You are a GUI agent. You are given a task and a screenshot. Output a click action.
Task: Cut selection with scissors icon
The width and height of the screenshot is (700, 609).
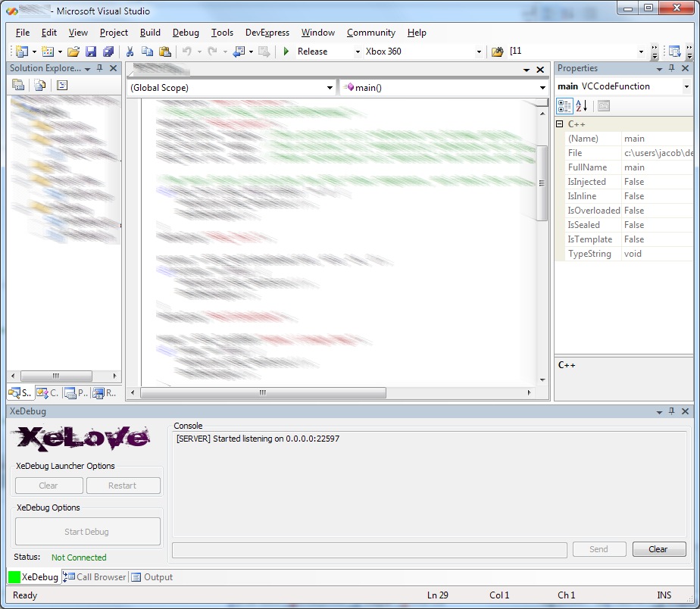[130, 52]
